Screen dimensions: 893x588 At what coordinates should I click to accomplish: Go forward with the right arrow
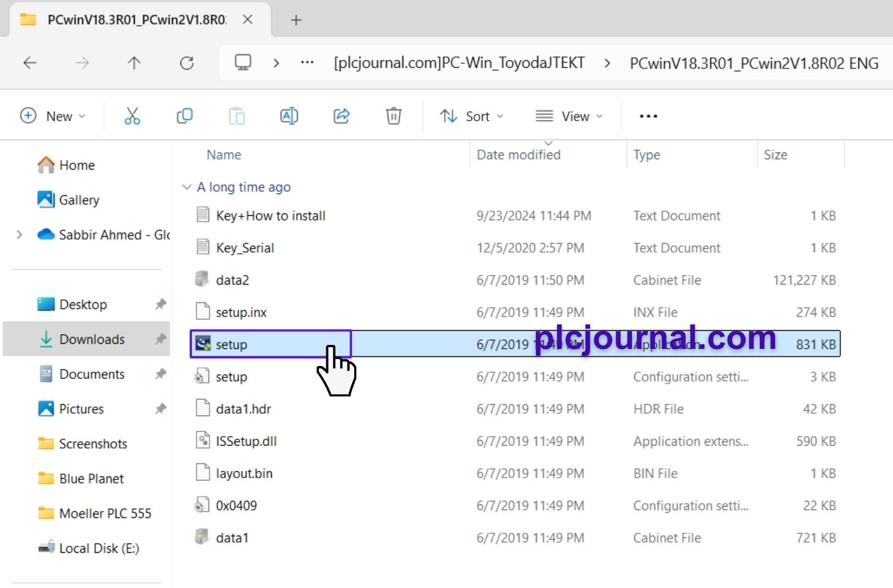tap(82, 63)
